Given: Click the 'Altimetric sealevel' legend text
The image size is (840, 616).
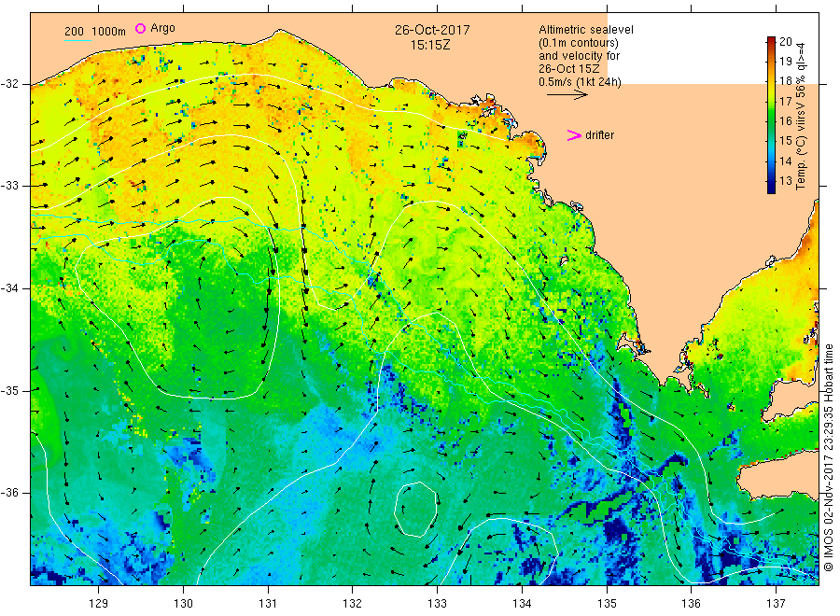Looking at the screenshot, I should click(x=585, y=30).
